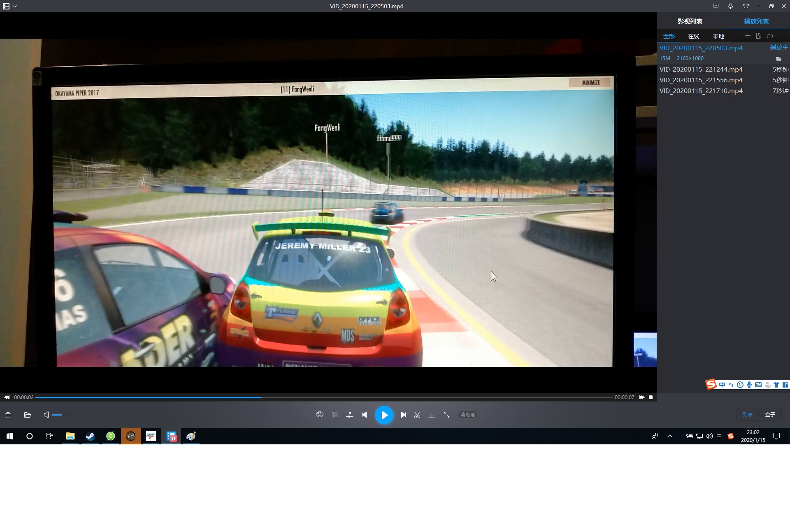Open the green circle app on taskbar
Screen dimensions: 790x532
point(111,436)
